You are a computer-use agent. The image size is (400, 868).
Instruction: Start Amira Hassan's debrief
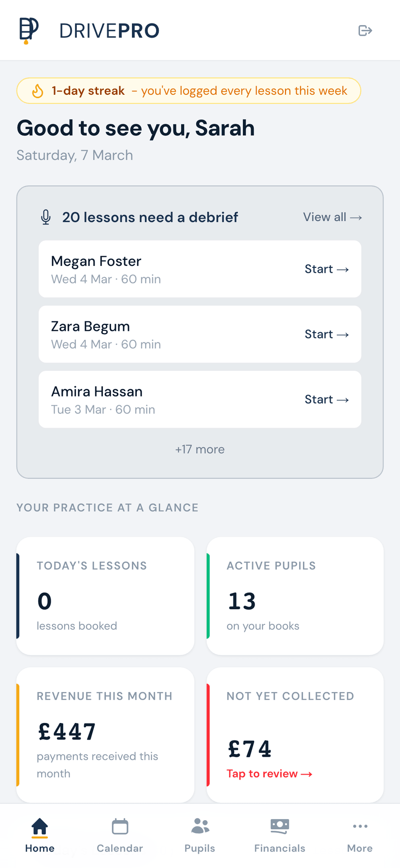click(327, 399)
